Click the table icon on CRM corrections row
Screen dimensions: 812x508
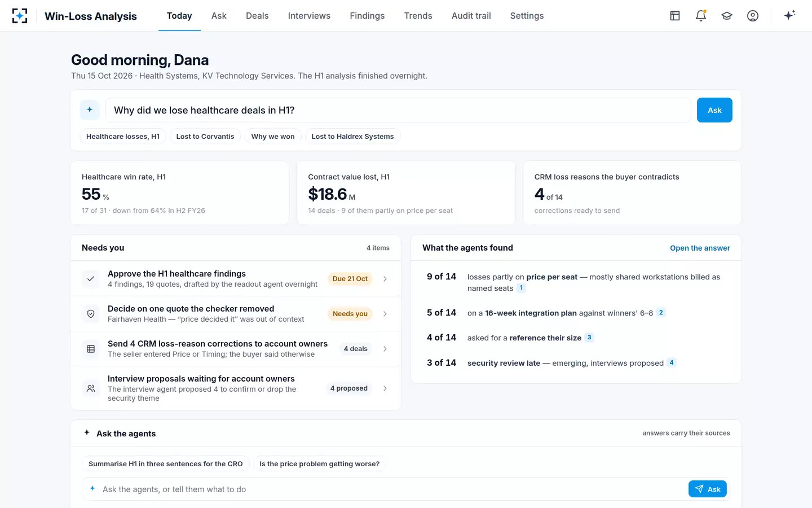[x=91, y=349]
